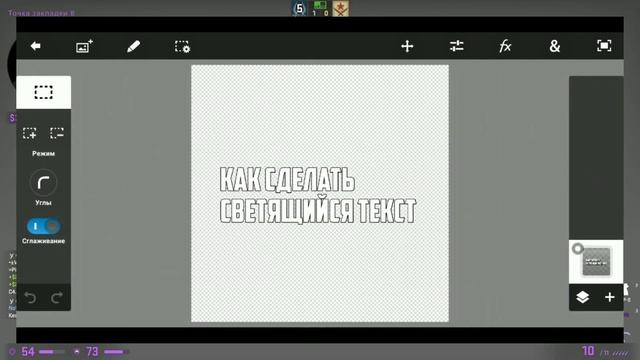The image size is (640, 360).
Task: Go back with the arrow icon
Action: tap(36, 46)
